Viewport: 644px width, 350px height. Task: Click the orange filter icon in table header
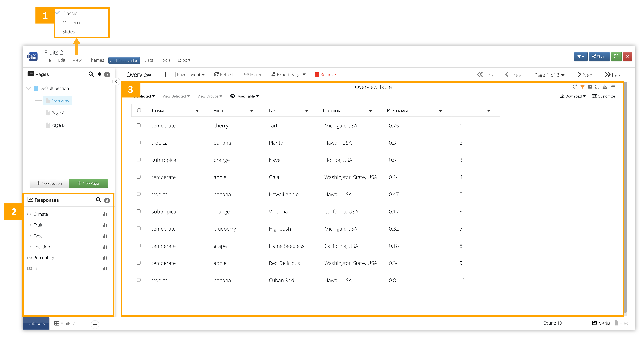[x=582, y=87]
